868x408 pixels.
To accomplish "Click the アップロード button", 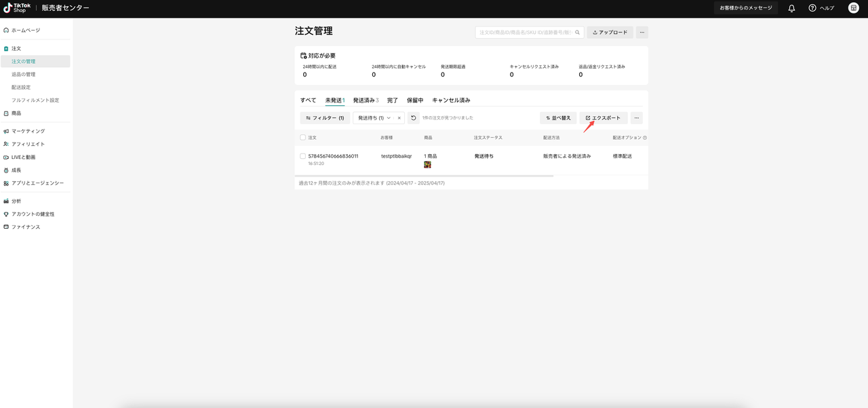I will tap(610, 32).
